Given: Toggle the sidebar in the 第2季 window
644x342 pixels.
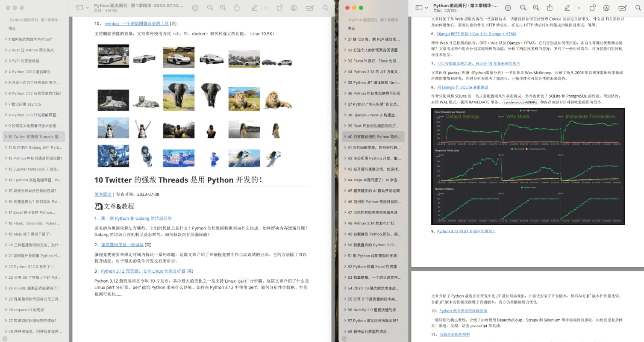Looking at the screenshot, I should (x=418, y=8).
